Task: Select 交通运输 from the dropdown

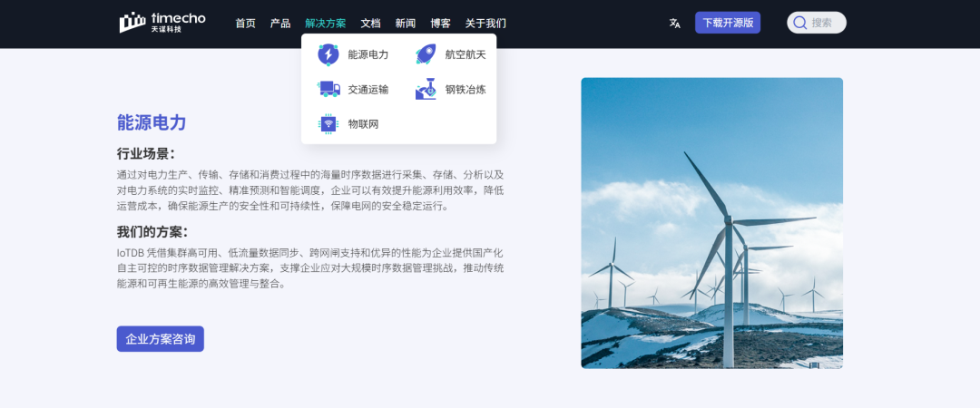Action: click(x=368, y=90)
